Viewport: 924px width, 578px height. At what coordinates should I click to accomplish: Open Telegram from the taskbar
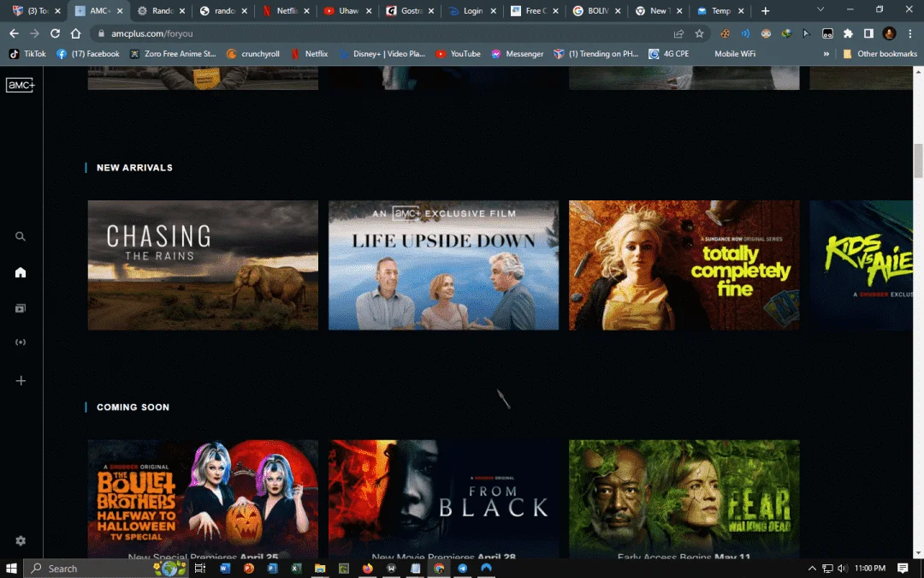pos(463,568)
